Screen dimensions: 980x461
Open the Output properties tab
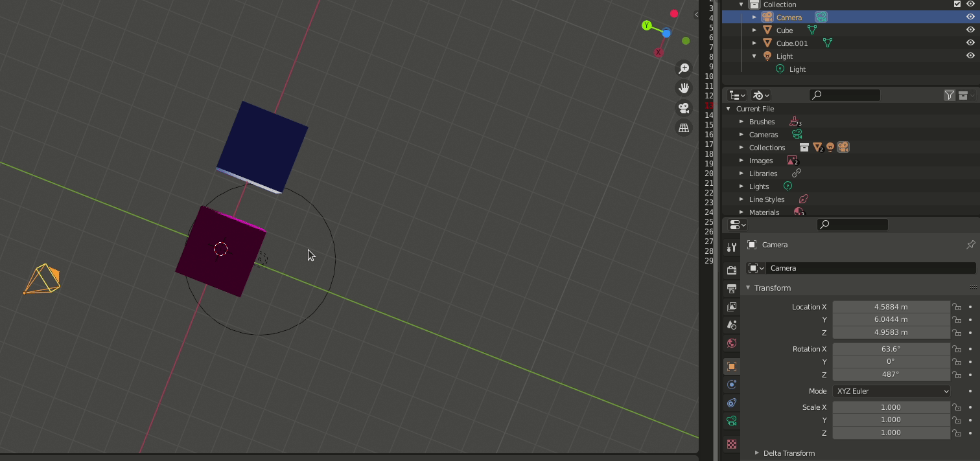[x=732, y=288]
